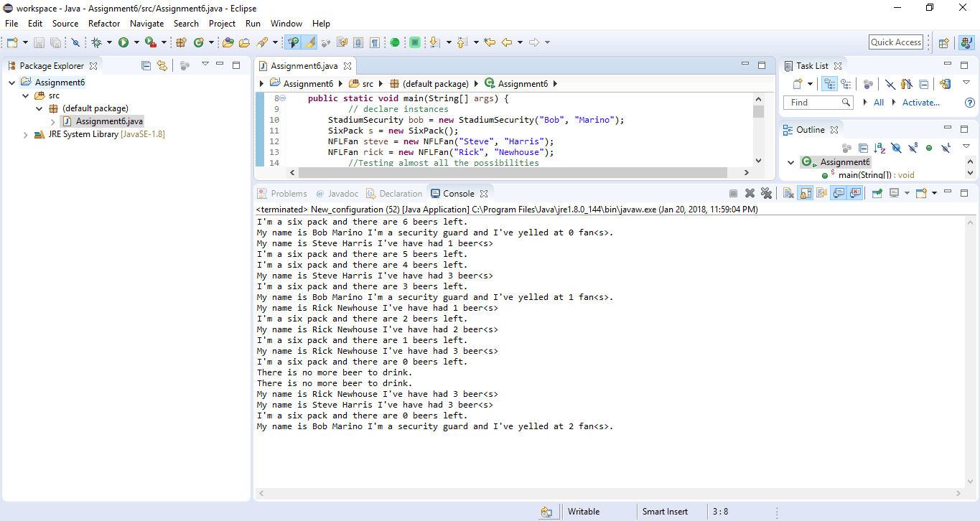Collapse the (default package) node

tap(39, 108)
